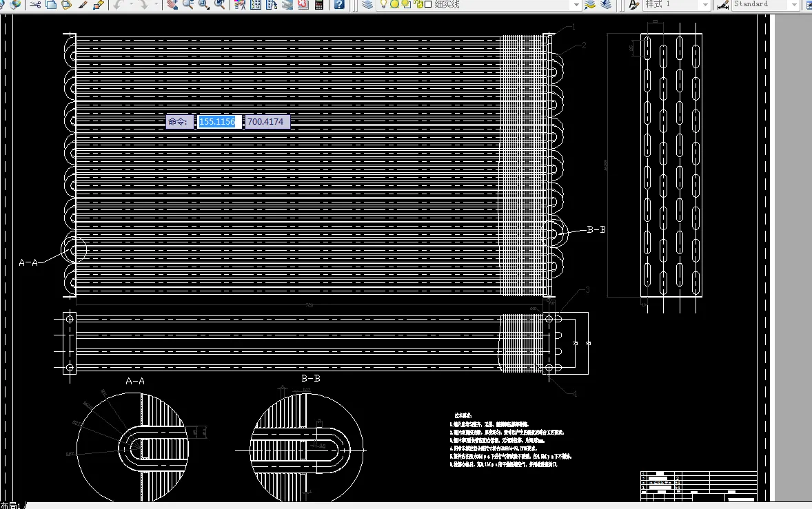Toggle the layer freeze sun icon
Screen dimensions: 812x509
[394, 4]
